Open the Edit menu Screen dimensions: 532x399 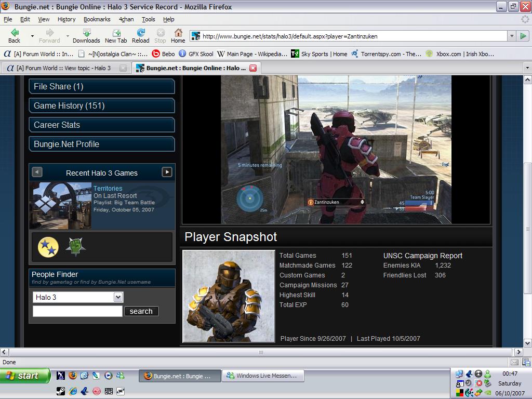(x=25, y=19)
